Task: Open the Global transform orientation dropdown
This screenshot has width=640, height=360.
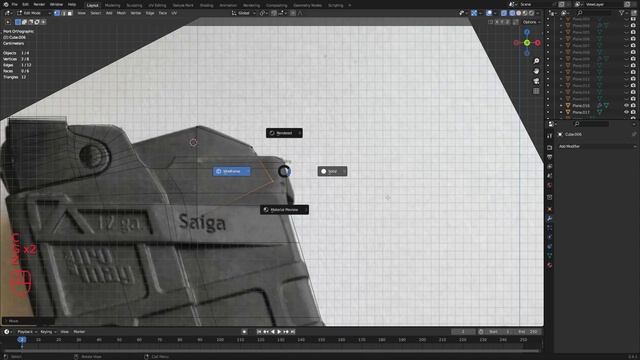Action: pos(244,13)
